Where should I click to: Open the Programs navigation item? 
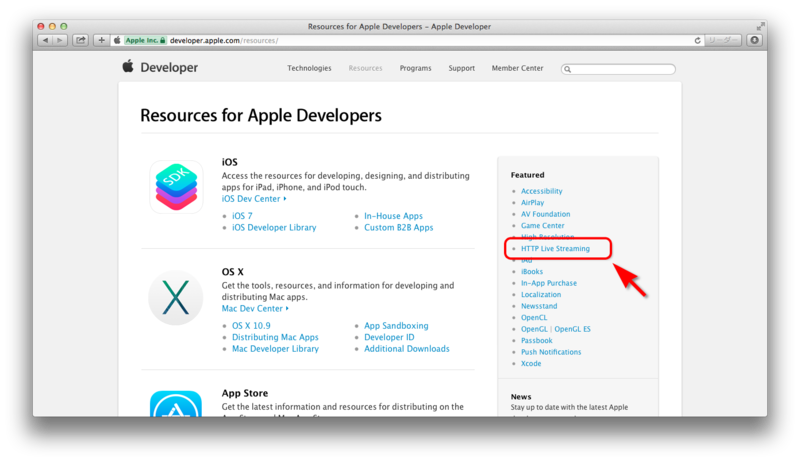(x=415, y=68)
